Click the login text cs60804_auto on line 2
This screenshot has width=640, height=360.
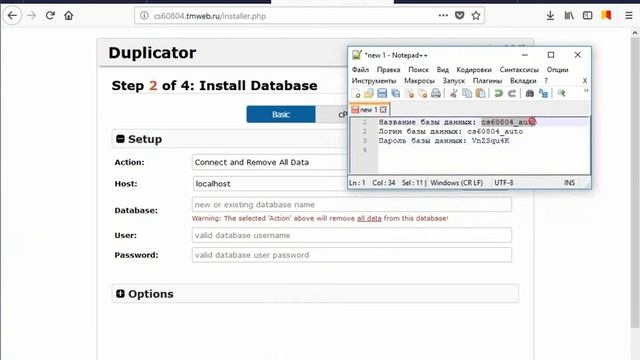[495, 131]
